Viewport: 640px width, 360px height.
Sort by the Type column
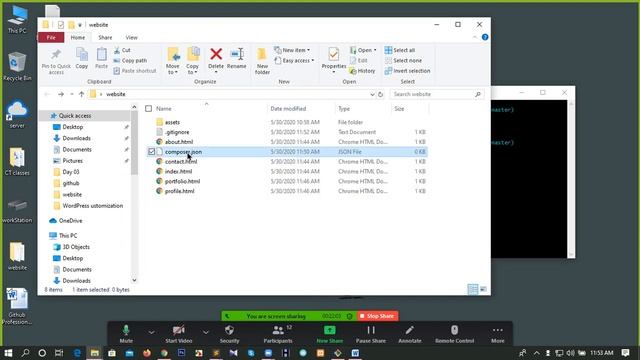coord(344,109)
